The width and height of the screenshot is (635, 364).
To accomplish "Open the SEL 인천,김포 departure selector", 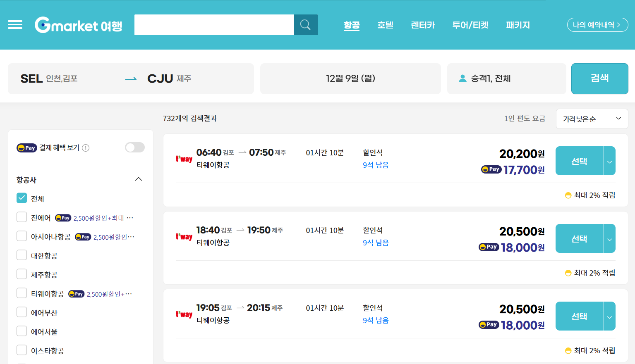I will click(49, 79).
